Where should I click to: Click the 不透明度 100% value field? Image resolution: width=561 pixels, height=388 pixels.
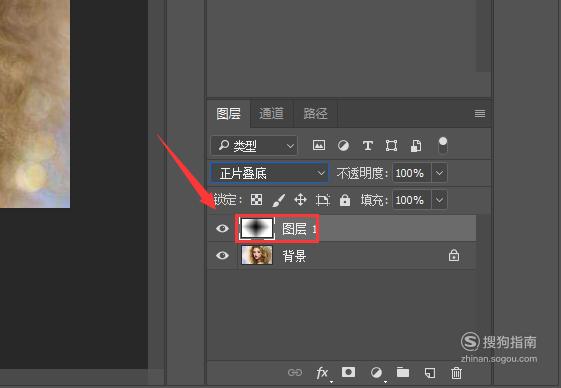click(x=411, y=173)
